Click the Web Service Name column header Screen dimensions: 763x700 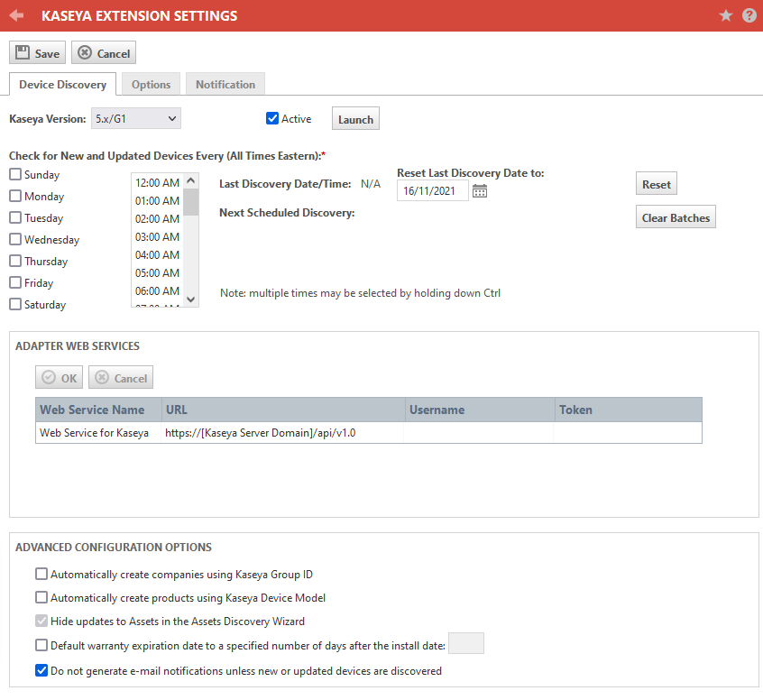click(x=98, y=410)
